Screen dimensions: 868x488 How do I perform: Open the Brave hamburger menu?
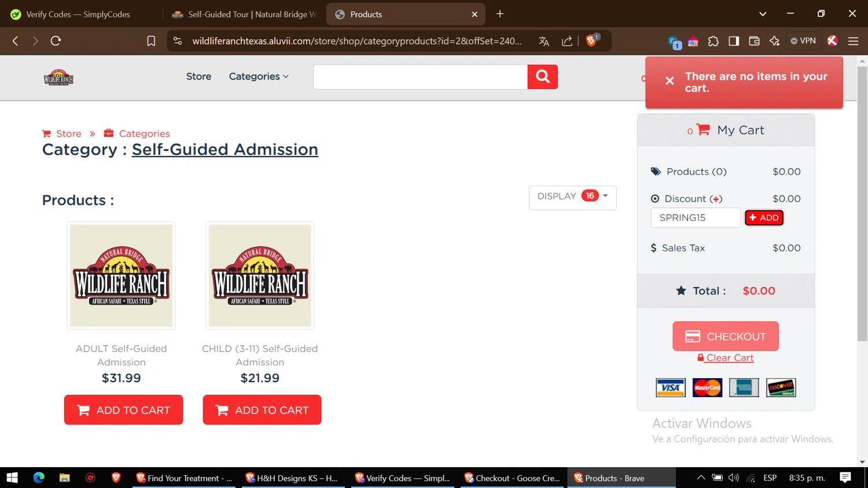(x=853, y=41)
